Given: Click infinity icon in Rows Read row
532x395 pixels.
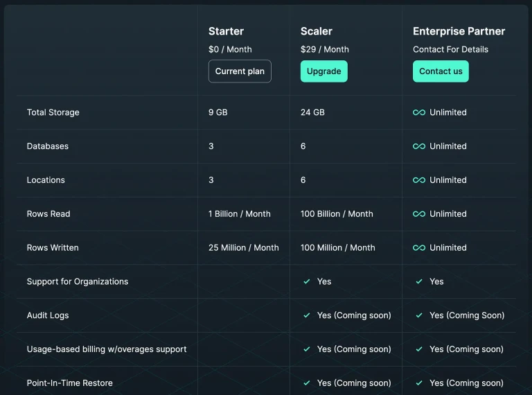Looking at the screenshot, I should (419, 214).
